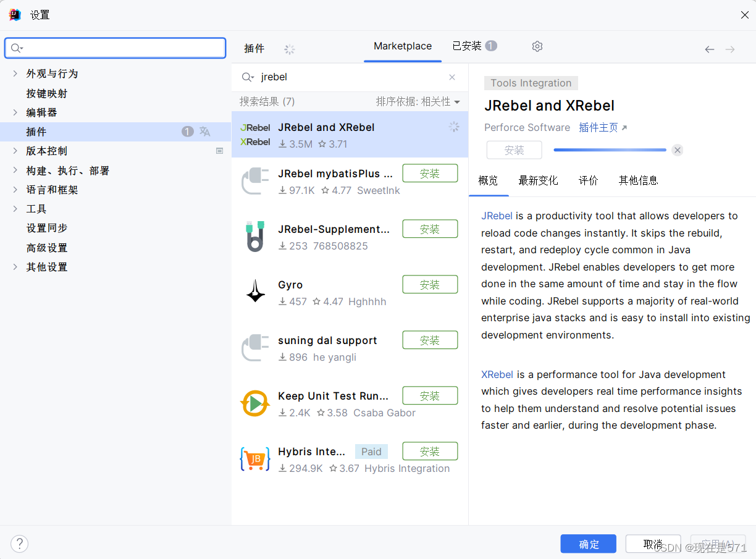Screen dimensions: 756x559
Task: Click the Keep Unit Test Running icon
Action: [x=255, y=403]
